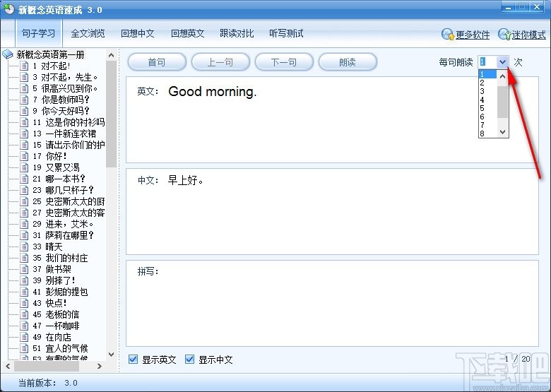Click lesson tree scrollbar down arrow
This screenshot has height=392, width=551.
(112, 355)
